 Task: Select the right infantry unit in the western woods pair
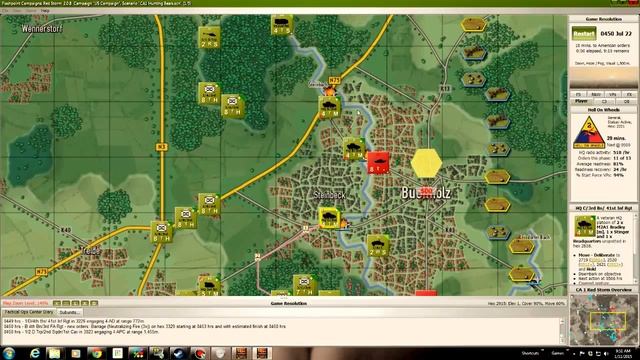[x=233, y=106]
